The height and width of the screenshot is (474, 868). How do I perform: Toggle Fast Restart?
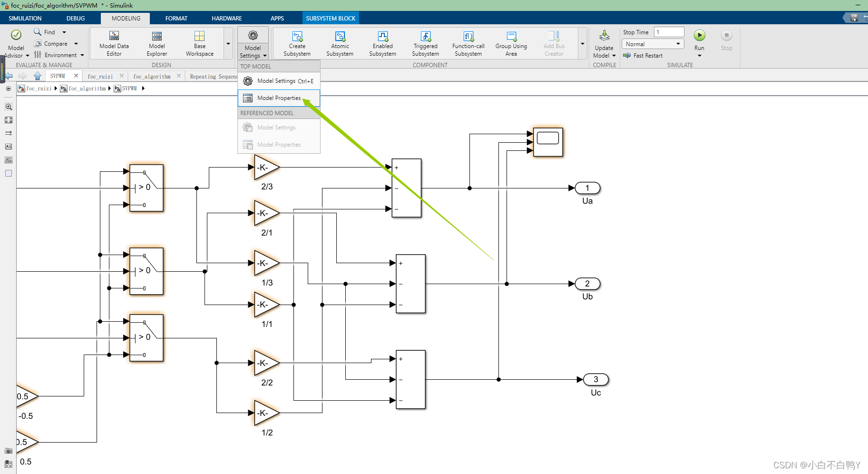pyautogui.click(x=643, y=55)
